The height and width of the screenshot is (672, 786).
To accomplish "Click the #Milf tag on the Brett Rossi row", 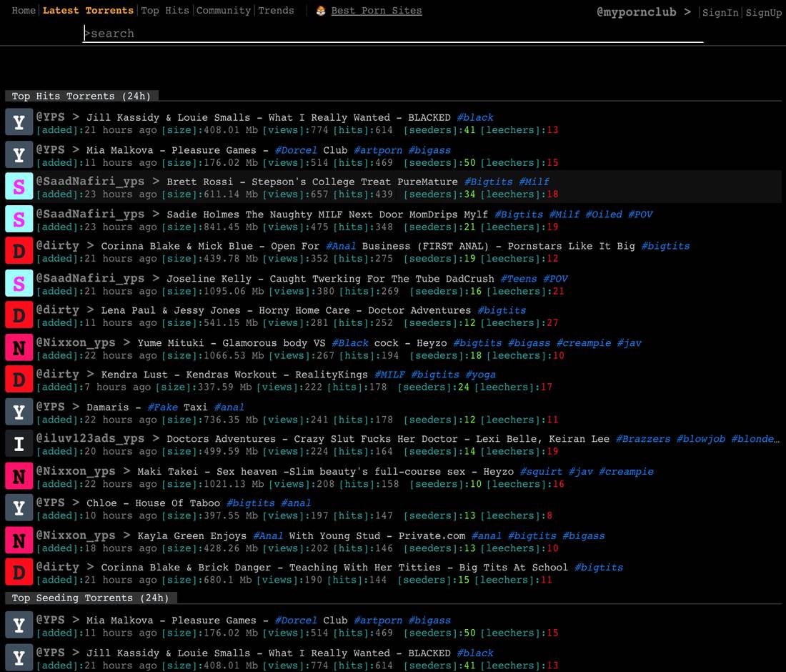I will tap(534, 182).
